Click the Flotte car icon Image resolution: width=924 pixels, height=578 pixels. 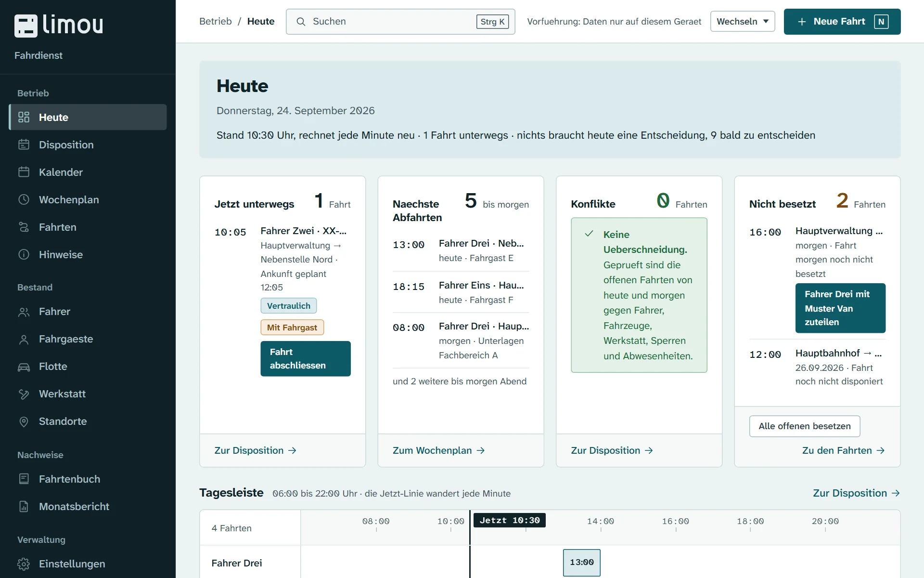click(24, 367)
